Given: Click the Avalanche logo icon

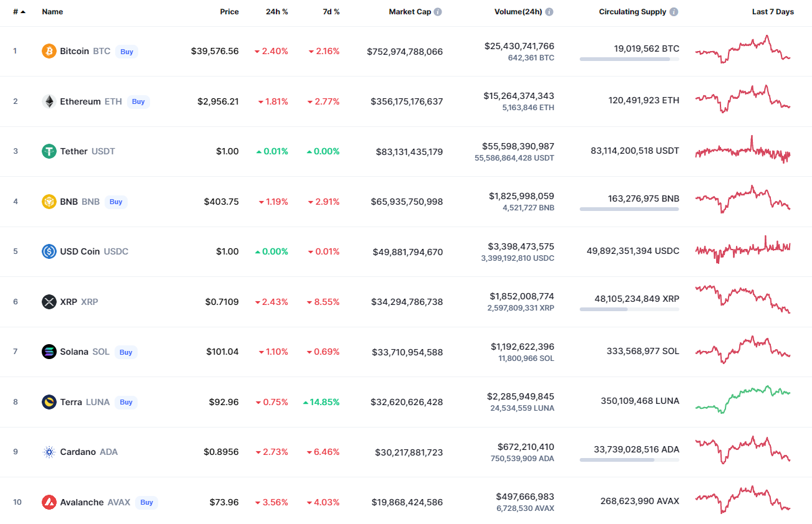Looking at the screenshot, I should pyautogui.click(x=49, y=502).
